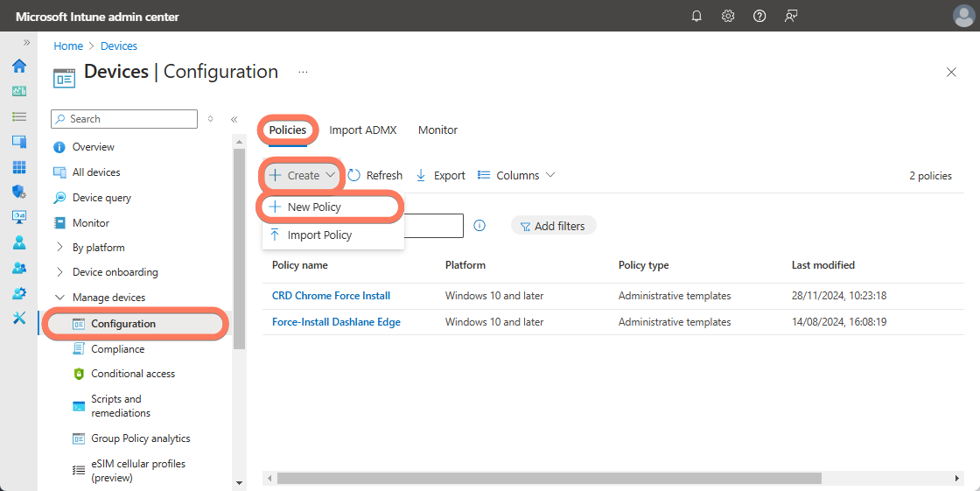Open the settings gear in header

click(x=728, y=16)
